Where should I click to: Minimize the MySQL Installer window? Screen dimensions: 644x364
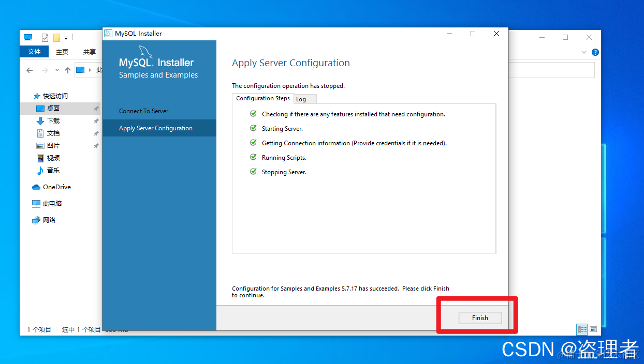coord(449,34)
